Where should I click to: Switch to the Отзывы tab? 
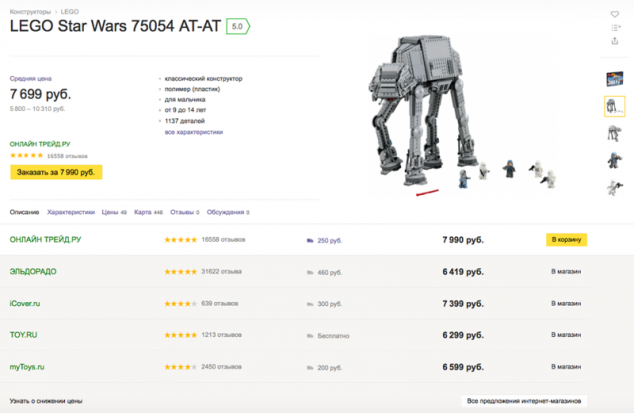(184, 212)
